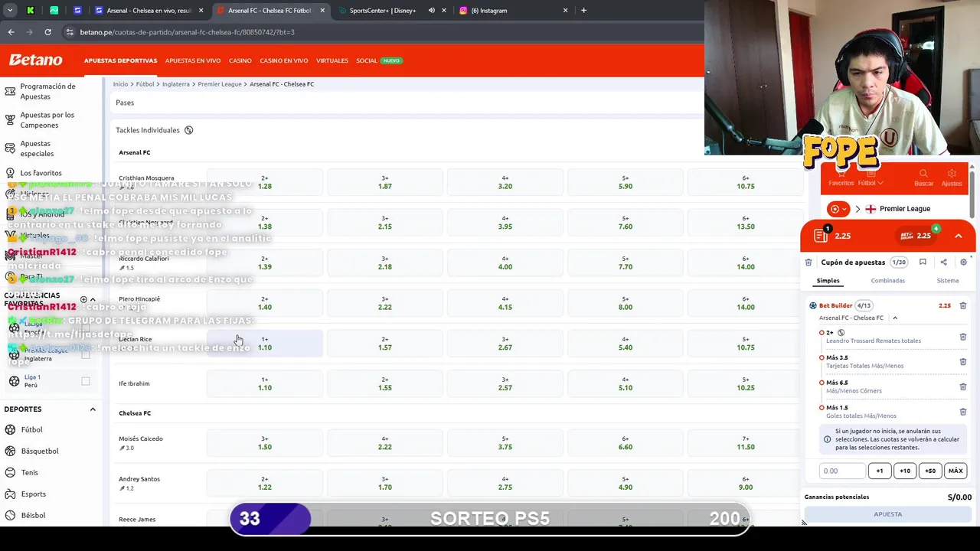
Task: Open the browser tab search dropdown
Action: coord(10,11)
